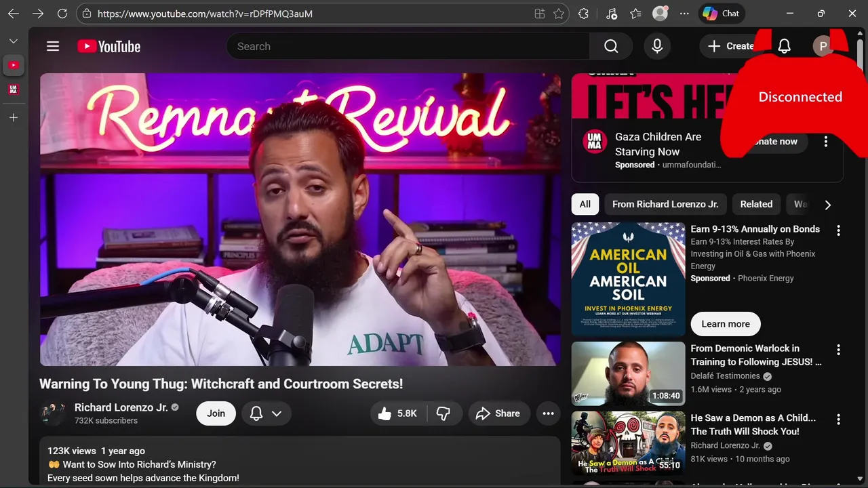
Task: Reload the page
Action: [62, 14]
